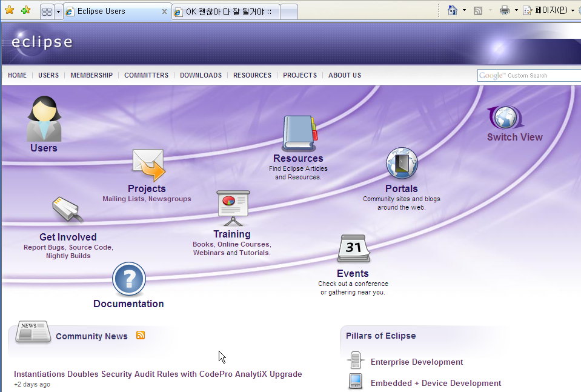This screenshot has height=392, width=581.
Task: Click the Documentation question mark icon
Action: 129,279
